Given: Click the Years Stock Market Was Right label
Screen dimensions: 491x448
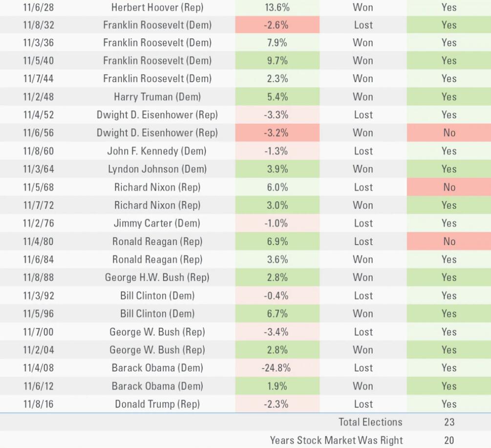Looking at the screenshot, I should pyautogui.click(x=336, y=440).
